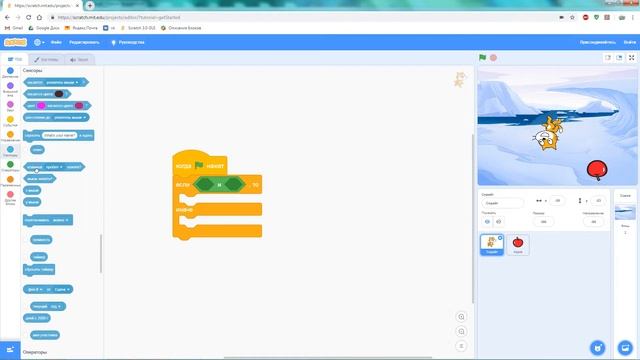This screenshot has width=640, height=360.
Task: Switch to large stage layout
Action: [619, 58]
